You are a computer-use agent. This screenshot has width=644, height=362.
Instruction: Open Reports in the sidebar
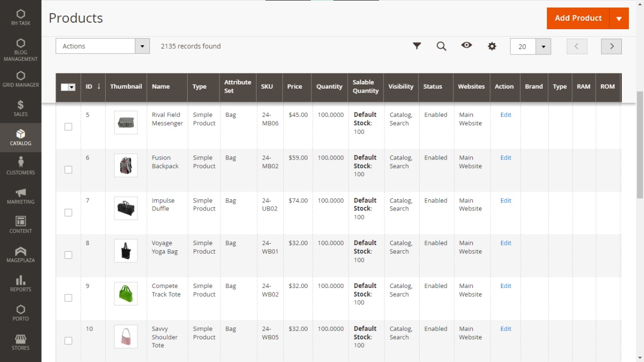pos(21,283)
